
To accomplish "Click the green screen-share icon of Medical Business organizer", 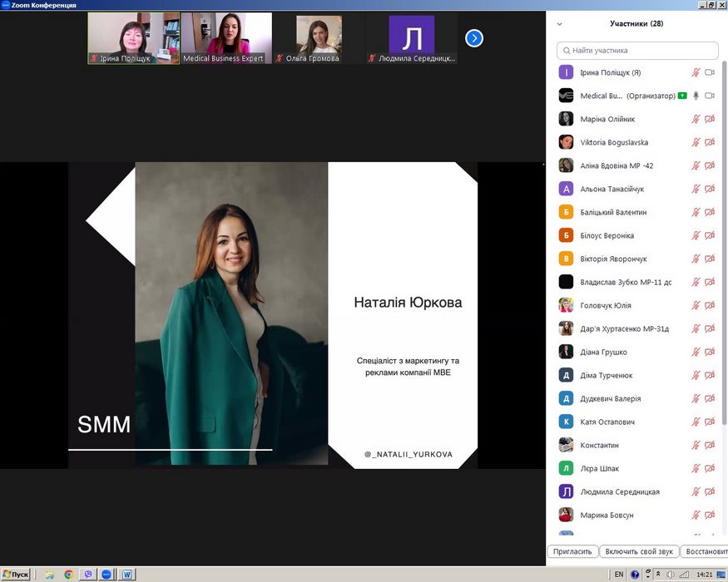I will click(x=682, y=96).
